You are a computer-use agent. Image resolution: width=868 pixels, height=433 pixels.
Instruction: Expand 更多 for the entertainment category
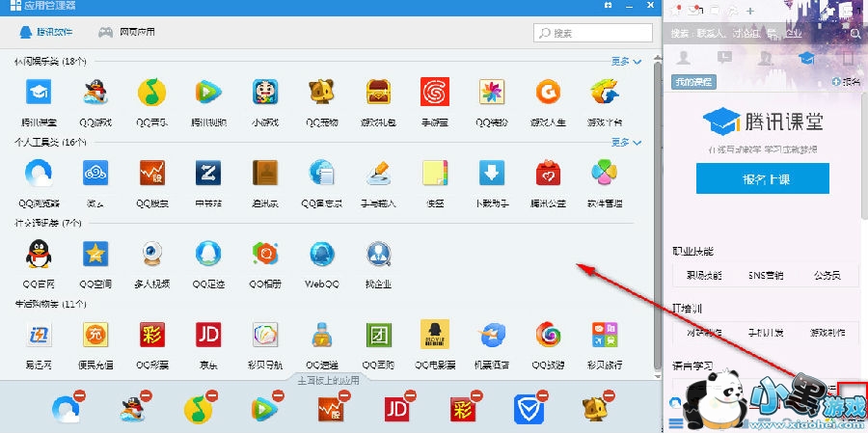coord(626,62)
